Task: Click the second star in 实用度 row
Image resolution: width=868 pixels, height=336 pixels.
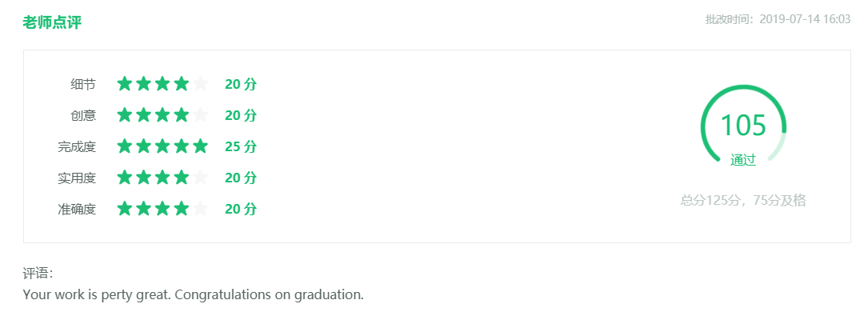Action: pyautogui.click(x=143, y=178)
